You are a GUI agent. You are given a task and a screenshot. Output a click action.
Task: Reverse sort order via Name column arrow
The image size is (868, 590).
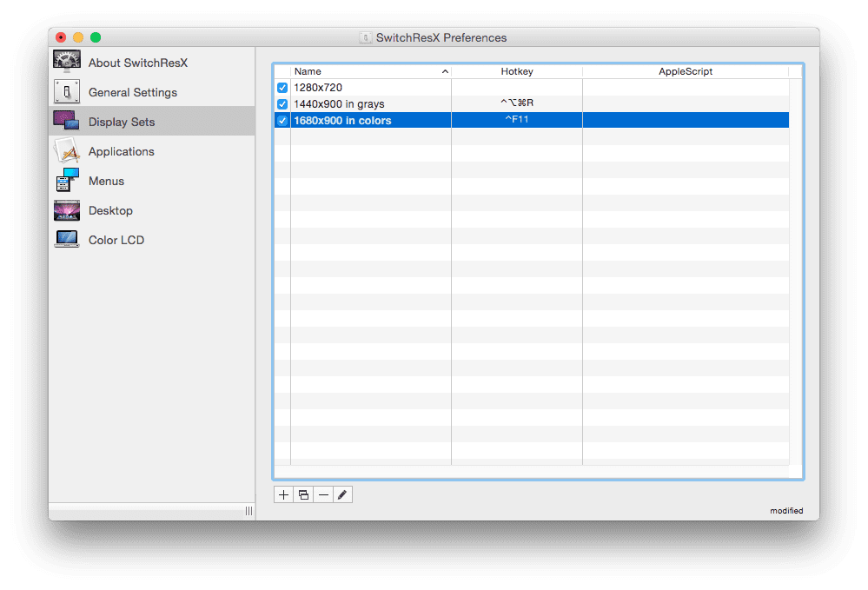445,71
